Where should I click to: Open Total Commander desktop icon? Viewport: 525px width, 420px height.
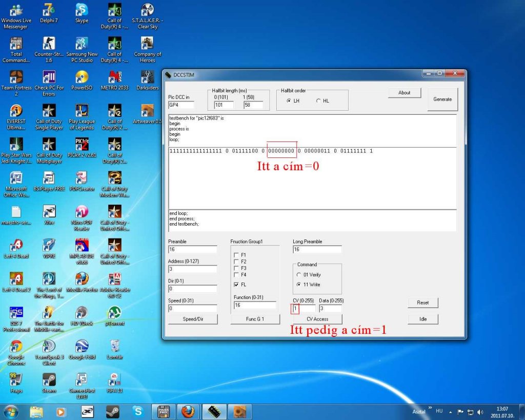pyautogui.click(x=16, y=50)
